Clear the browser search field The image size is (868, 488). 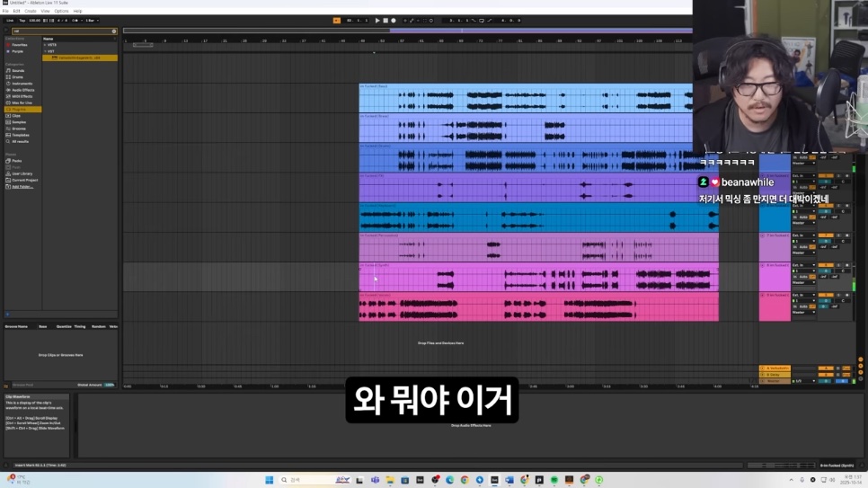114,31
